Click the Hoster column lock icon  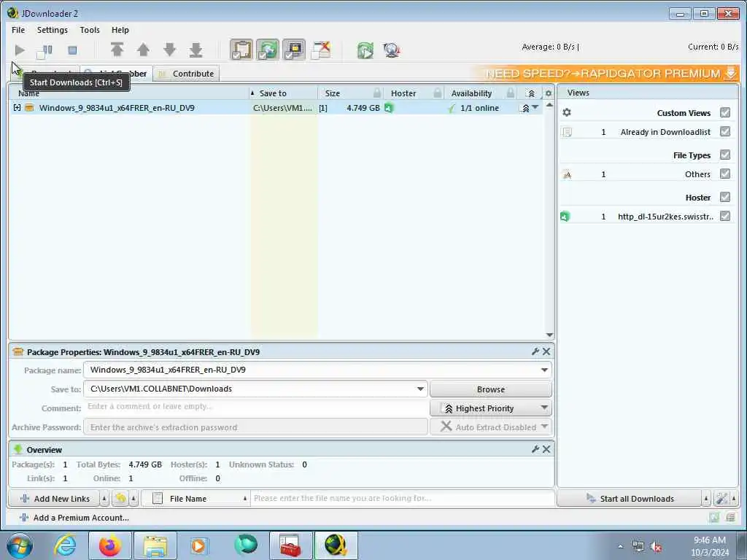click(438, 93)
